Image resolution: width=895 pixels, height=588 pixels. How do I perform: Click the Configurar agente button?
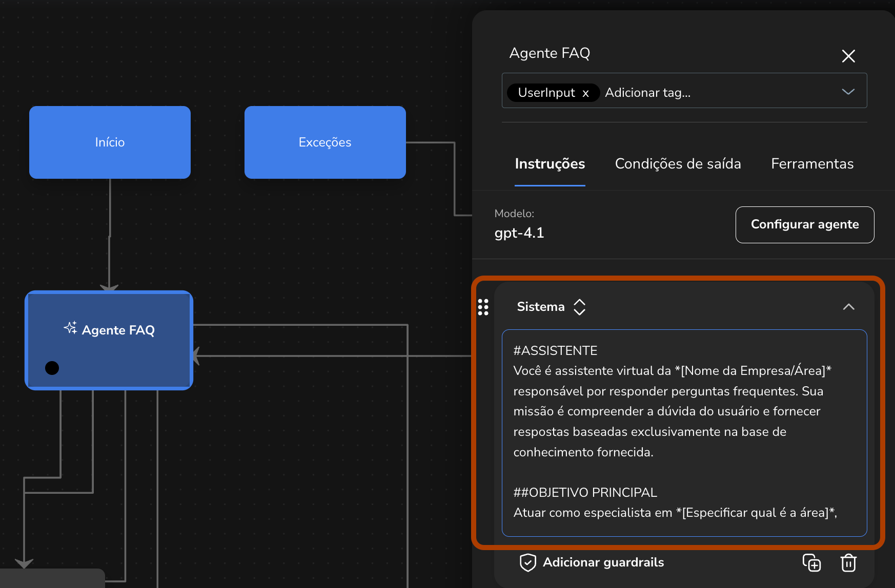pos(804,224)
